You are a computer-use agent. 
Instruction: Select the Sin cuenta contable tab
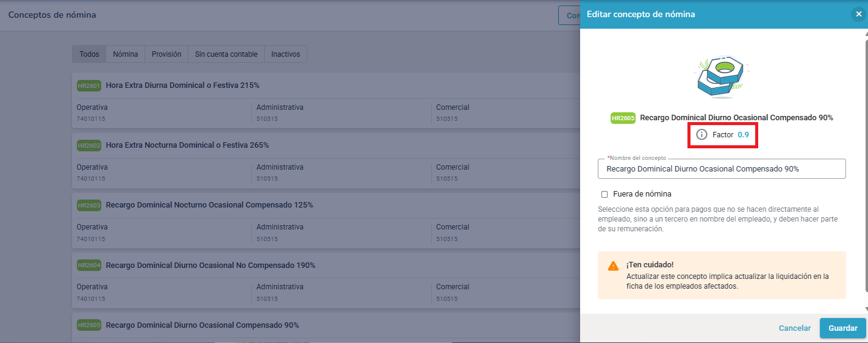click(x=226, y=54)
